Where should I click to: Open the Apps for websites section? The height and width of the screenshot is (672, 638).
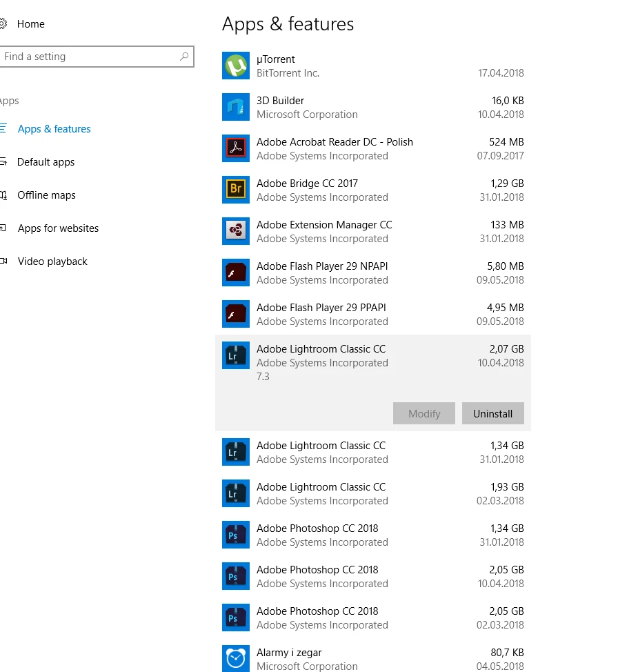pos(58,228)
